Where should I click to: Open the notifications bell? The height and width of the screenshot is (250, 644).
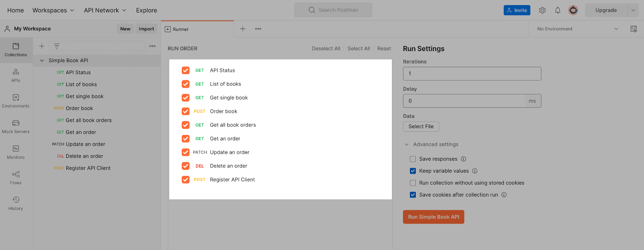coord(558,10)
